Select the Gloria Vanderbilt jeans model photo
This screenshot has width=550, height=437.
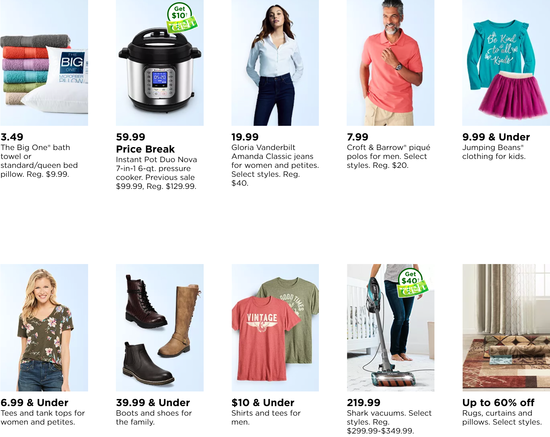point(275,63)
